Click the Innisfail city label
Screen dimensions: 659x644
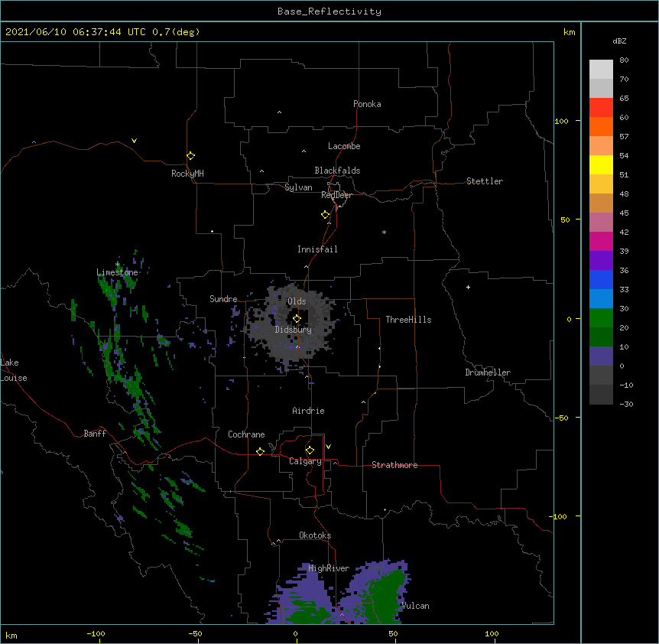pyautogui.click(x=317, y=249)
